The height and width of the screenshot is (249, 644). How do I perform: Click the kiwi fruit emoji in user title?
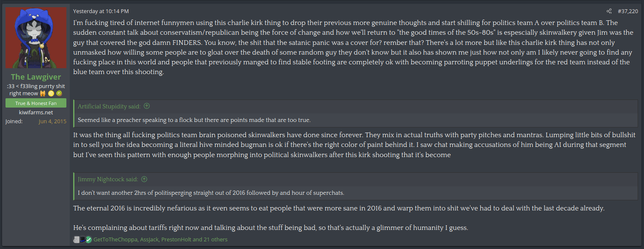pos(59,94)
